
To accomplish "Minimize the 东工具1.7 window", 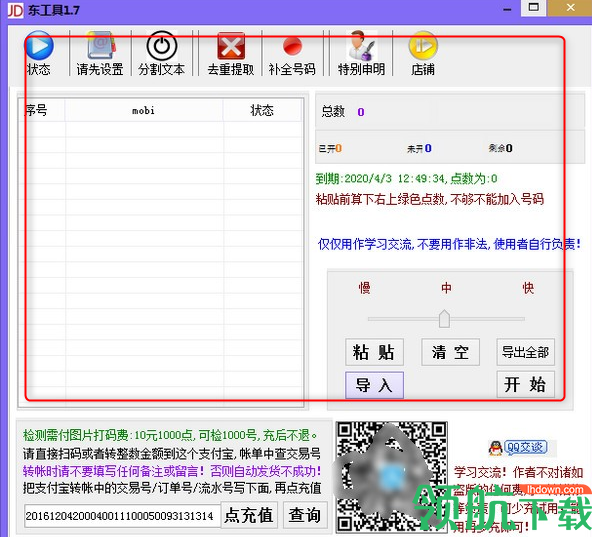I will click(507, 8).
